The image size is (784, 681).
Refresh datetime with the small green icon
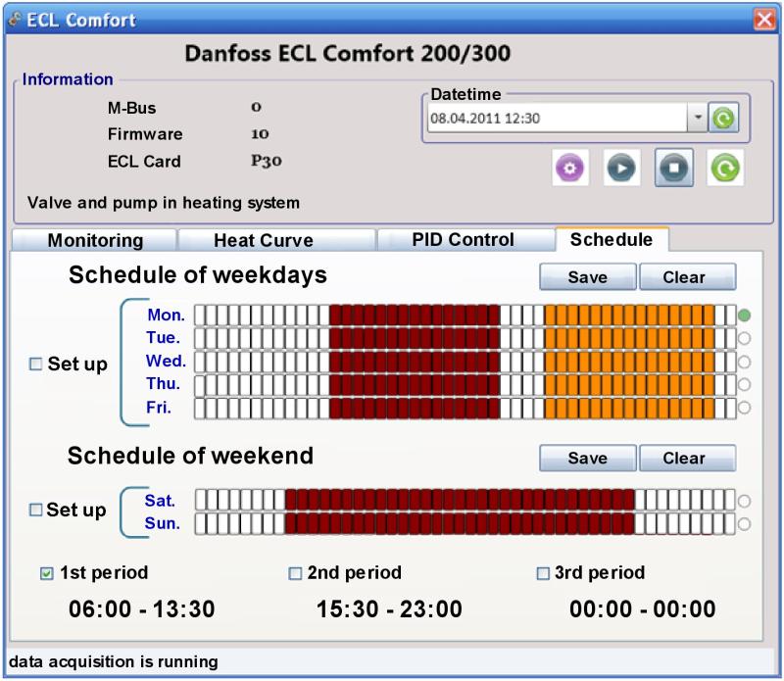pyautogui.click(x=723, y=119)
